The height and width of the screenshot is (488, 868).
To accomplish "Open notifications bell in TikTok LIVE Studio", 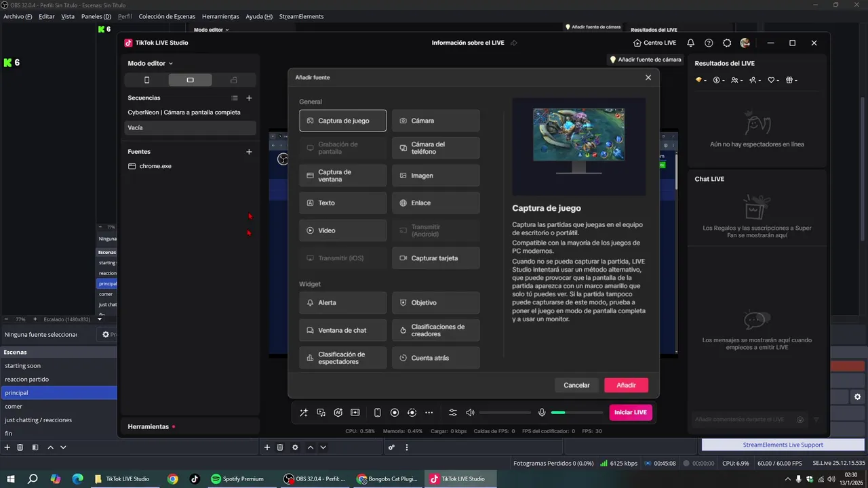I will pos(690,43).
